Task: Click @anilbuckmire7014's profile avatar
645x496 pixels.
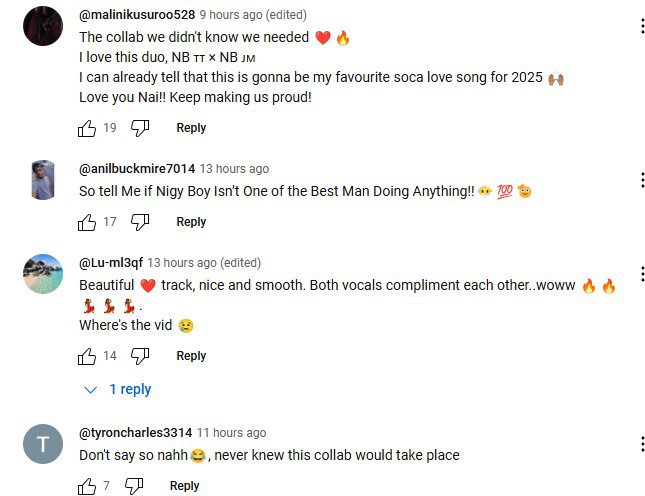Action: click(42, 180)
